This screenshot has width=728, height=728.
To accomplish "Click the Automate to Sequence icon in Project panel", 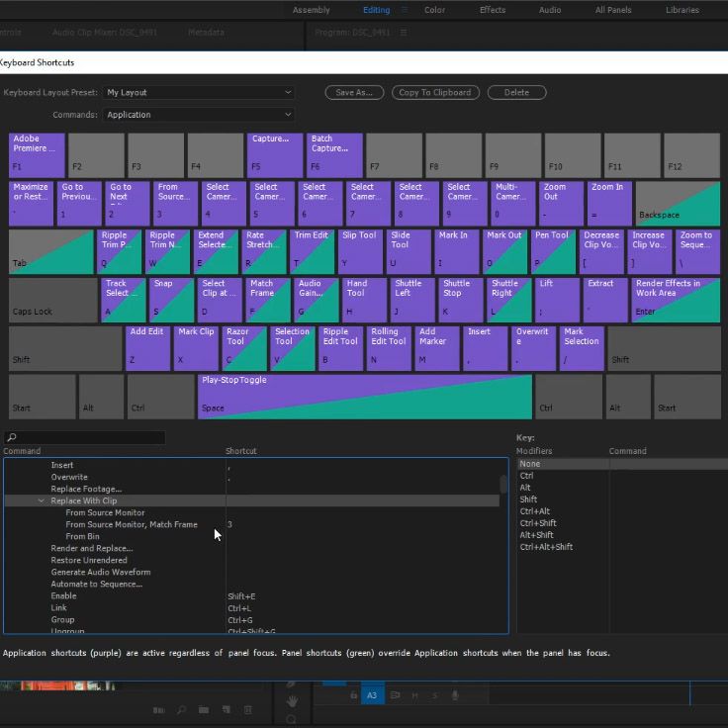I will click(x=158, y=709).
